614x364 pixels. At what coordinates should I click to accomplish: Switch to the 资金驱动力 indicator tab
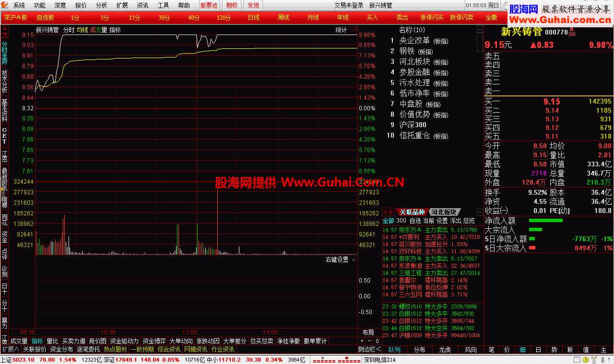[124, 341]
